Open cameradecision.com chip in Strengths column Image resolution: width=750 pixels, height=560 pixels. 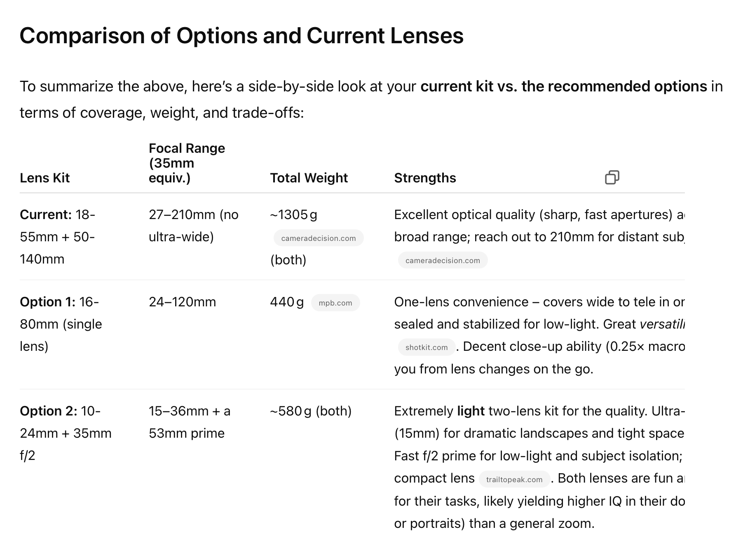tap(443, 260)
